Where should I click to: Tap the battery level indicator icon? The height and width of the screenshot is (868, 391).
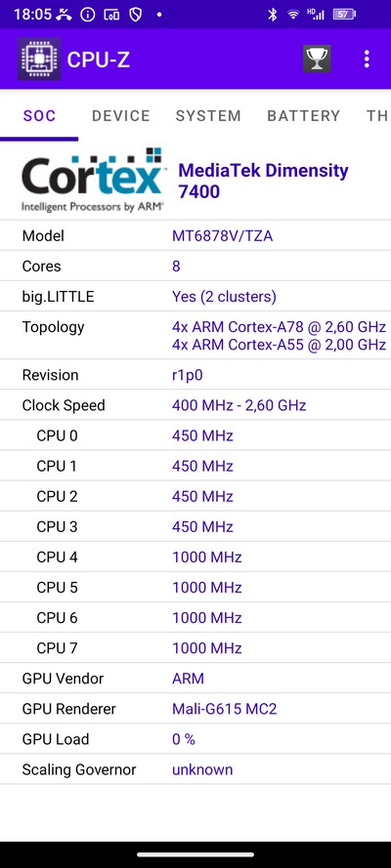(x=344, y=15)
